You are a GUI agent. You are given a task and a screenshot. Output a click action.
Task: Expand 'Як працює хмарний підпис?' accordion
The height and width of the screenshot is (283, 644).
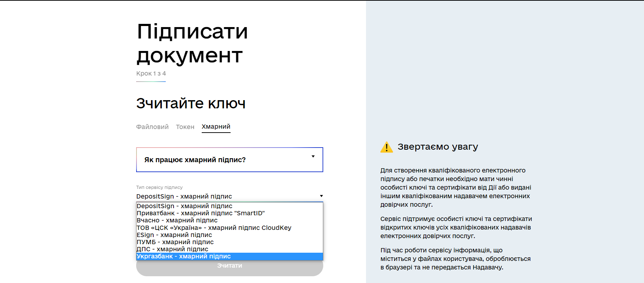pos(230,160)
